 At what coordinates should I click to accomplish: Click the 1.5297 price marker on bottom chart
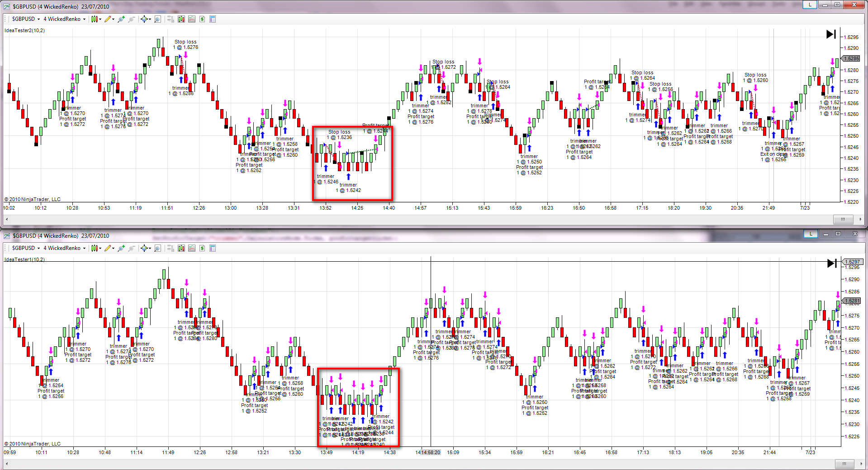tap(852, 262)
